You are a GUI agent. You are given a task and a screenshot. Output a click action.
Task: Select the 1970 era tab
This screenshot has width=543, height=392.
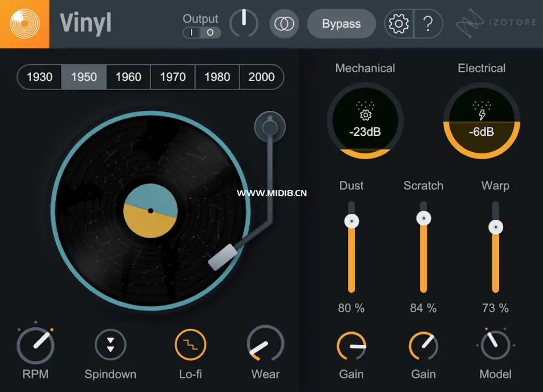click(x=173, y=77)
